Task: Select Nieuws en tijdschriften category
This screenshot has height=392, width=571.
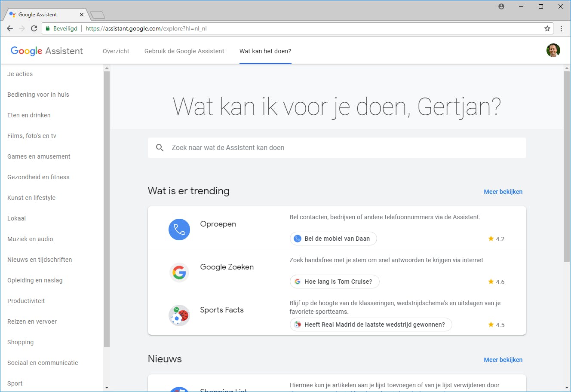Action: point(40,260)
